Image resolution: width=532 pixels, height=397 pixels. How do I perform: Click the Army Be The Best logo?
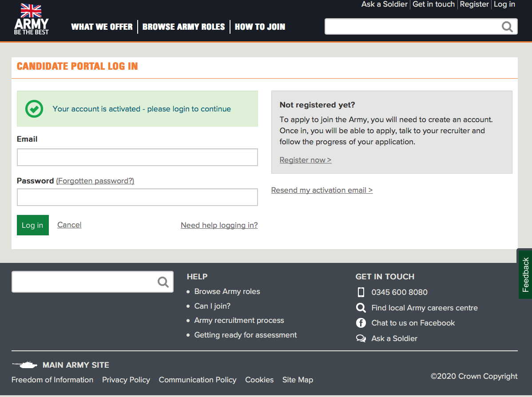pyautogui.click(x=31, y=20)
